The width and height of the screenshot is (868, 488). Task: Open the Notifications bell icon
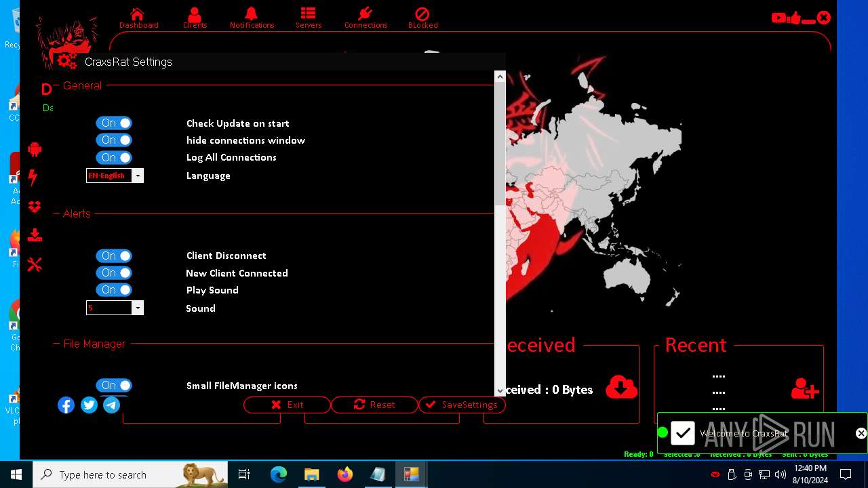coord(252,14)
